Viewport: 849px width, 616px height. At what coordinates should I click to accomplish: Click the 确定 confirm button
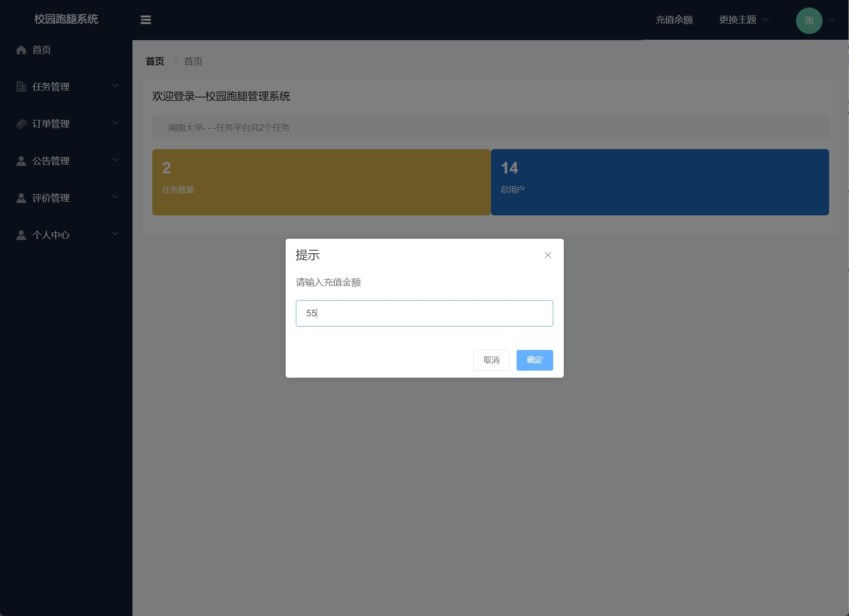pos(534,360)
